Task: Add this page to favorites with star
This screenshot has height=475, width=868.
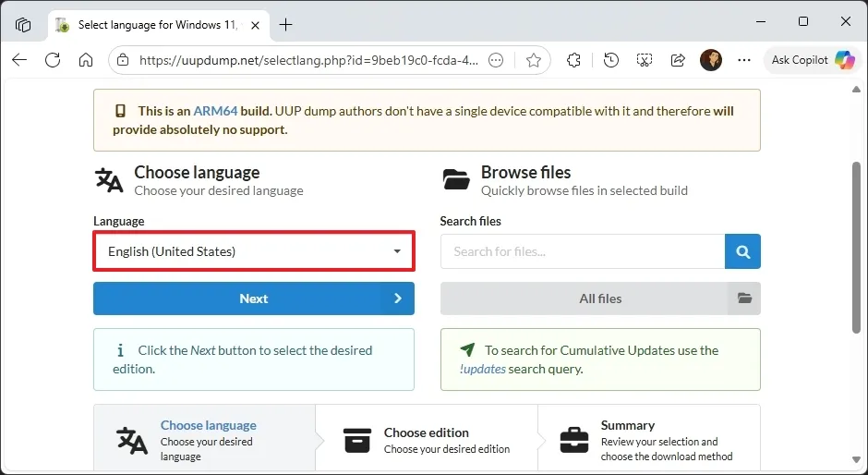Action: coord(534,60)
